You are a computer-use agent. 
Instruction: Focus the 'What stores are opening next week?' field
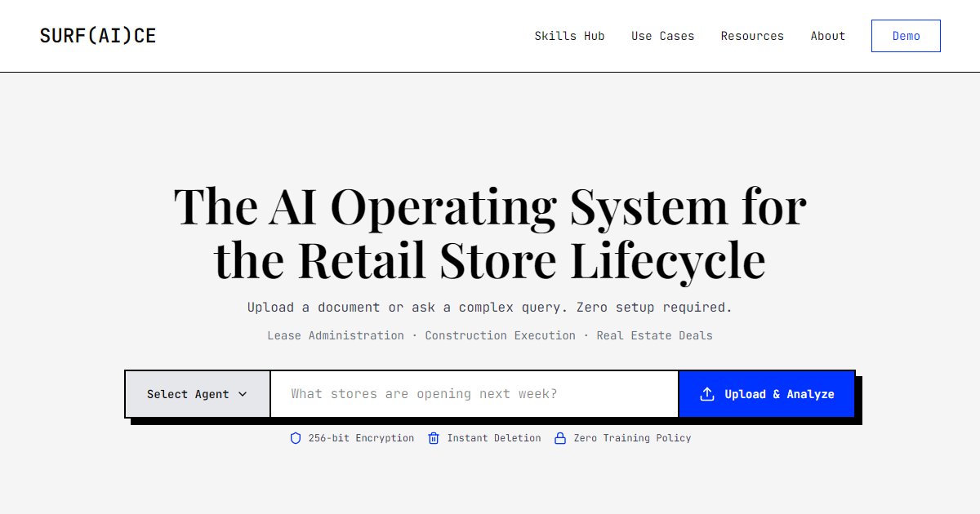(x=474, y=394)
